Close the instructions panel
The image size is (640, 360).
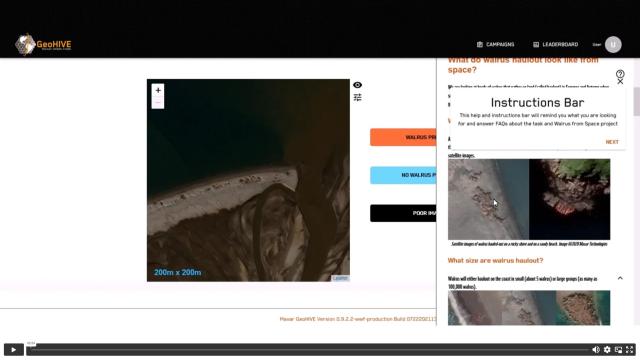(620, 82)
